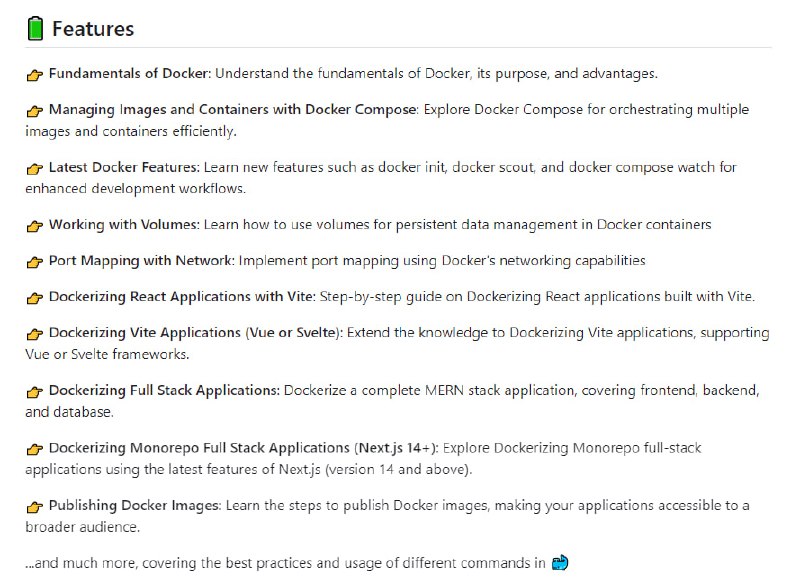Click the Port Mapping with Network title
The width and height of the screenshot is (800, 583).
click(141, 262)
